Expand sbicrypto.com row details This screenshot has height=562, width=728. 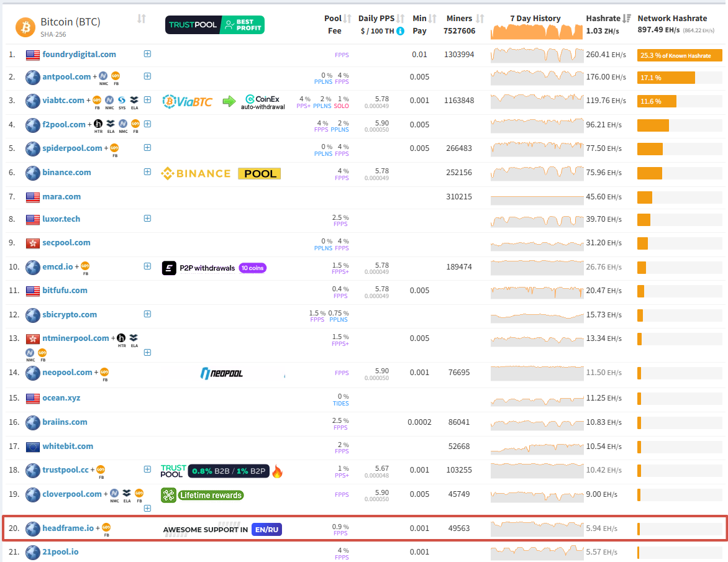[147, 314]
